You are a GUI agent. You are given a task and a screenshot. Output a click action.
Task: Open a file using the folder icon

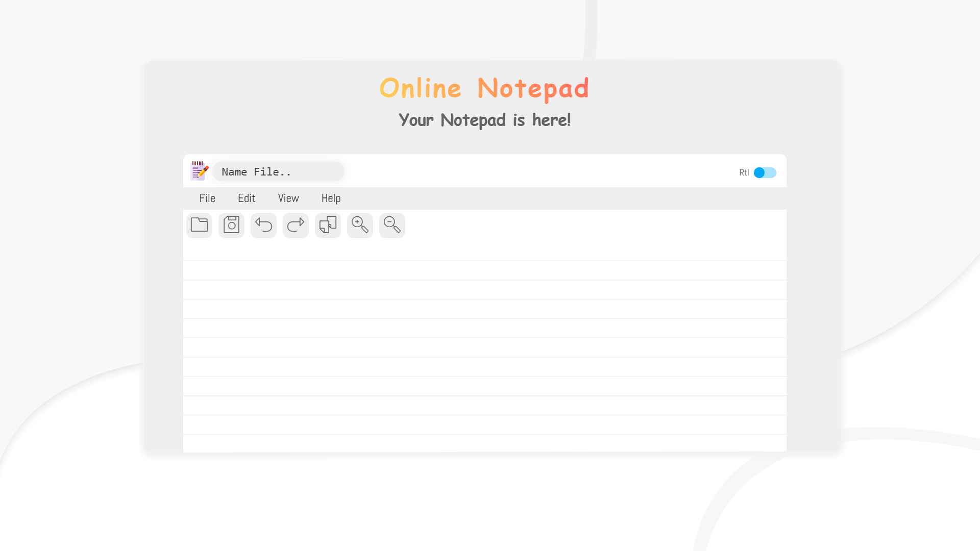199,225
